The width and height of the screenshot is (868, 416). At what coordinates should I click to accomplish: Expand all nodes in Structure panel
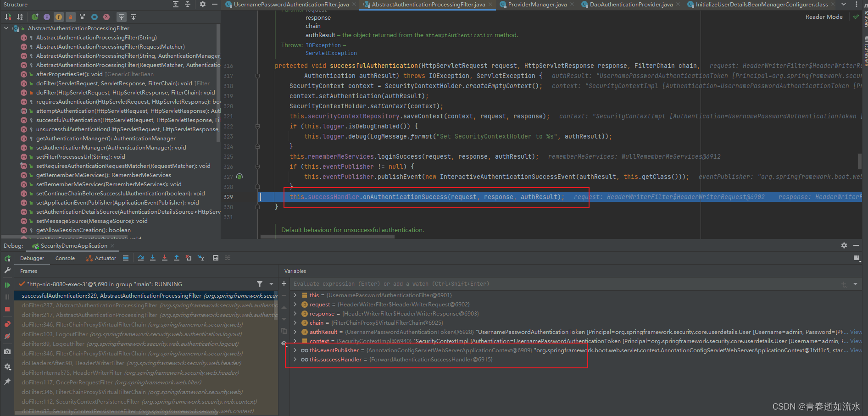176,4
